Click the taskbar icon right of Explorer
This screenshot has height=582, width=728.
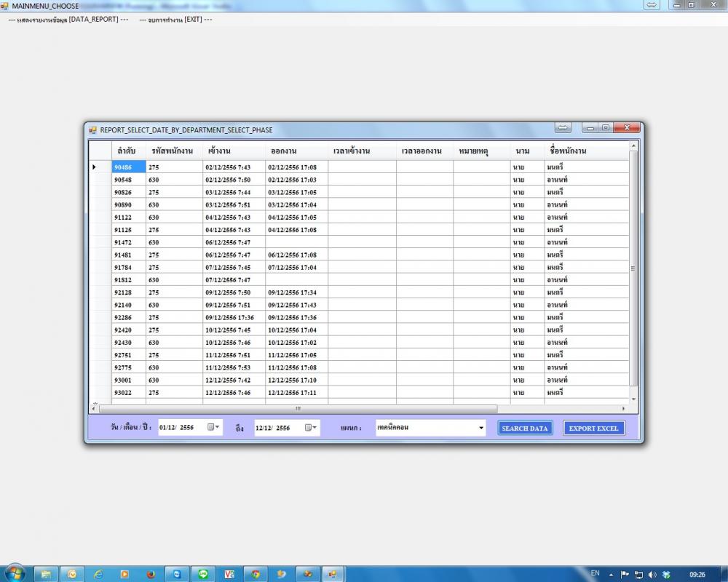click(72, 574)
